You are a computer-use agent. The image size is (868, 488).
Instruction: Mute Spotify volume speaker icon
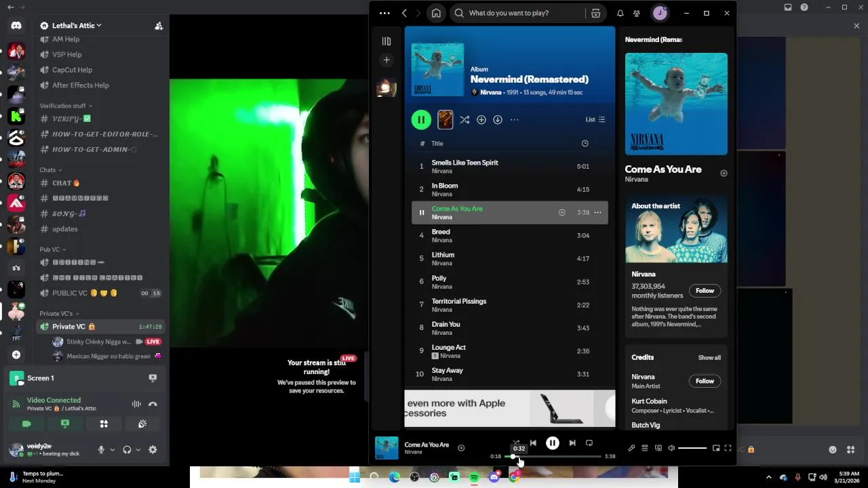click(671, 448)
